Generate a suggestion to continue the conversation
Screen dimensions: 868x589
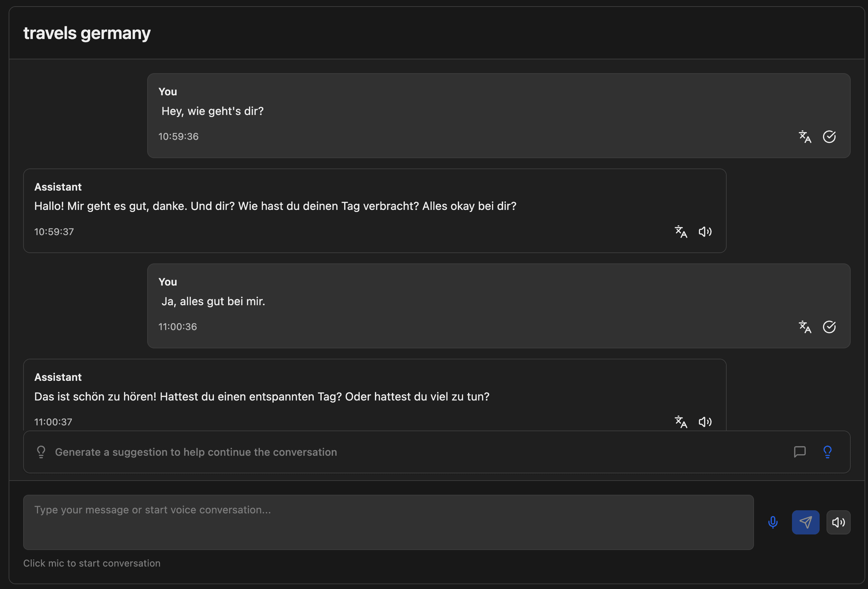pyautogui.click(x=195, y=452)
